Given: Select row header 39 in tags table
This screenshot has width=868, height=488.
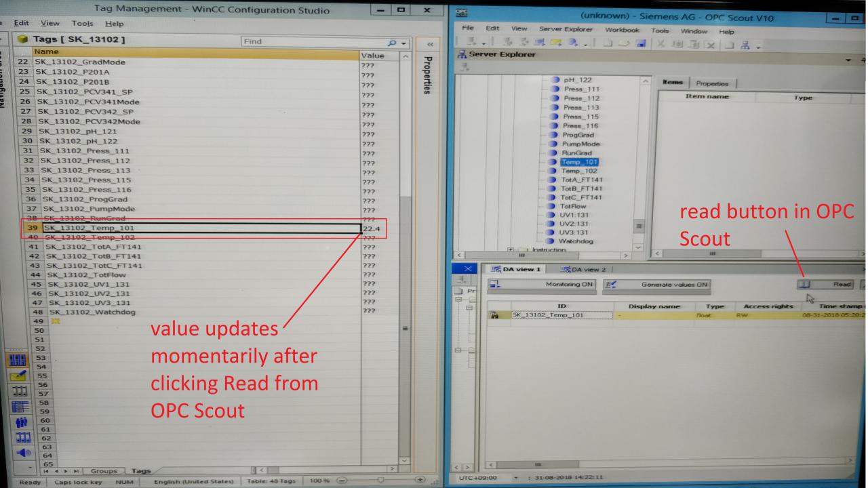Looking at the screenshot, I should [31, 228].
